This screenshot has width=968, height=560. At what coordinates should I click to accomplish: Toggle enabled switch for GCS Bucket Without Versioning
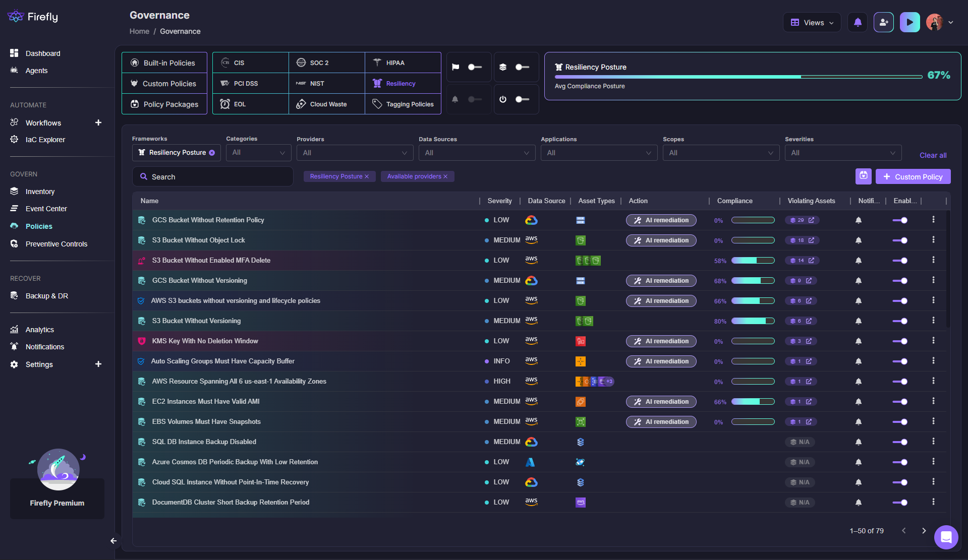pos(900,281)
